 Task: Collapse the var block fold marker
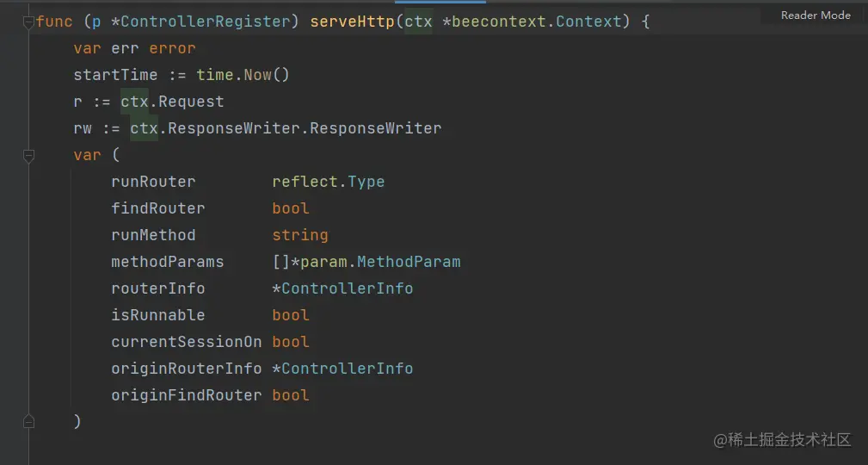pyautogui.click(x=28, y=156)
